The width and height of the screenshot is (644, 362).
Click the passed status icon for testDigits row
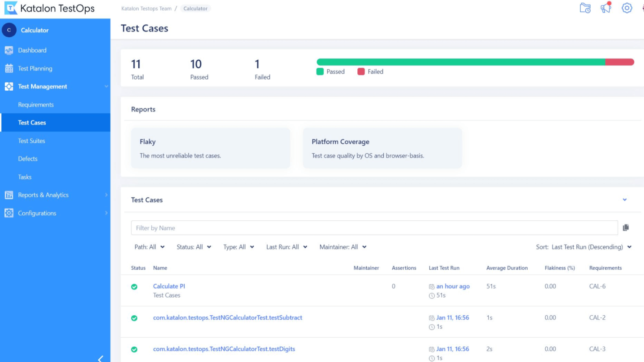134,349
